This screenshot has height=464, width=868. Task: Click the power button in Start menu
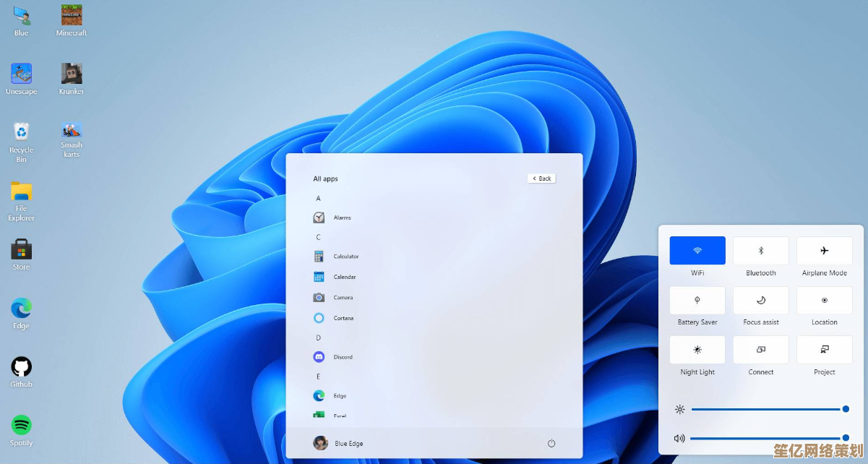(x=551, y=443)
